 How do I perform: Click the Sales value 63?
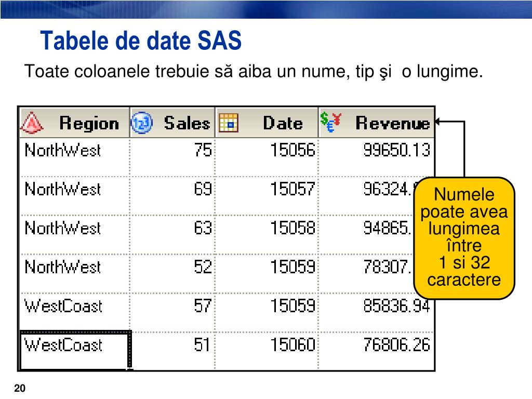203,228
